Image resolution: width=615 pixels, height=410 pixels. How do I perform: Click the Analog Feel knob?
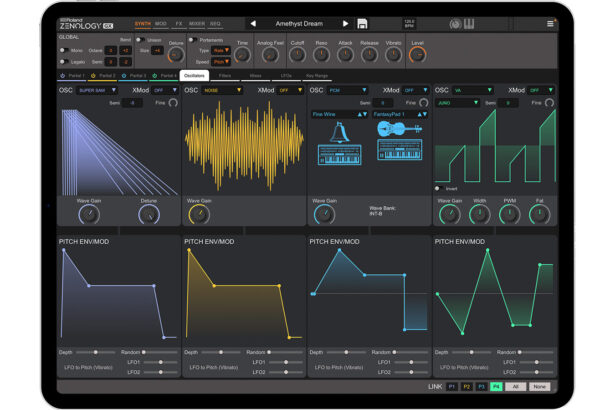pos(270,55)
